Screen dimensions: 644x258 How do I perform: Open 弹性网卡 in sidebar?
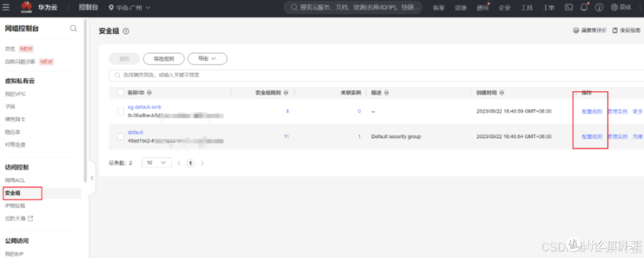pyautogui.click(x=15, y=119)
